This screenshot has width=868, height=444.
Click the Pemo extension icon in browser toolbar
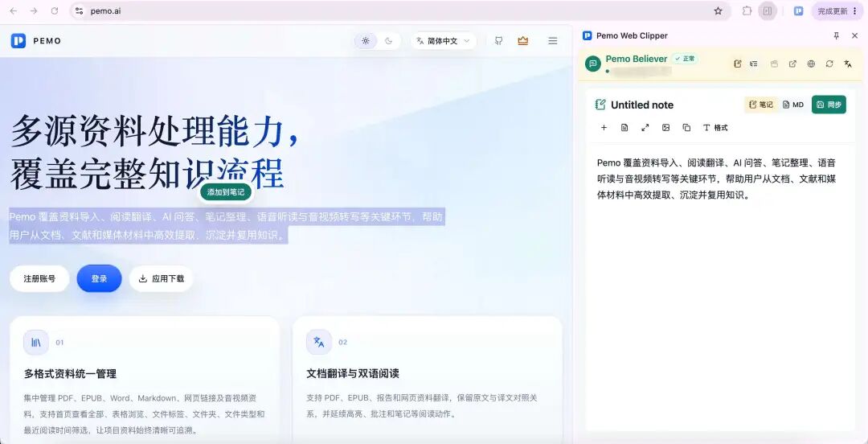[x=798, y=11]
